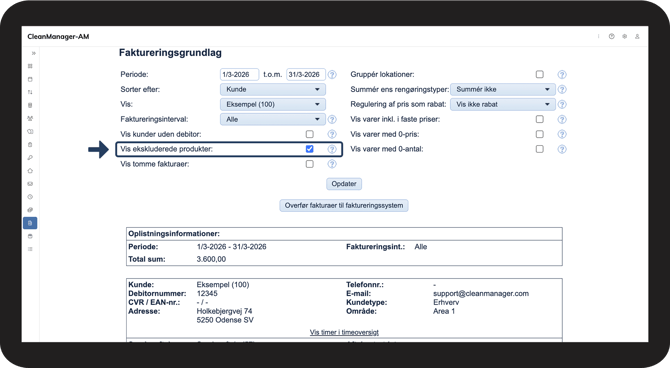Check Vis varer med 0-antal
Screen dimensions: 670x368
point(540,149)
